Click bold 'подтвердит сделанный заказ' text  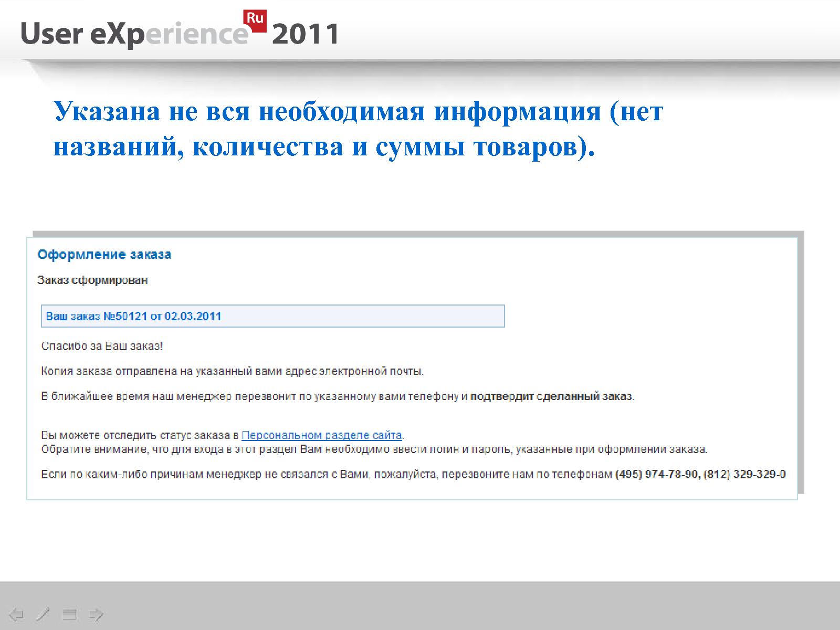(551, 396)
